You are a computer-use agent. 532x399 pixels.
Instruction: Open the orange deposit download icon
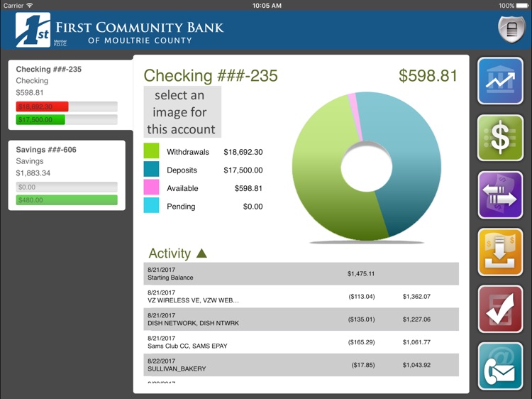click(x=500, y=252)
